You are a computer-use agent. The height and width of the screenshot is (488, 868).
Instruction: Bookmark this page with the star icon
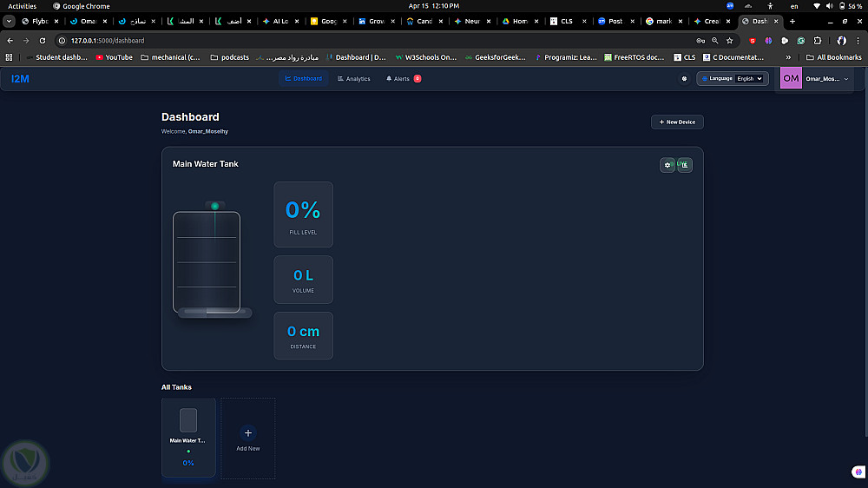point(730,41)
